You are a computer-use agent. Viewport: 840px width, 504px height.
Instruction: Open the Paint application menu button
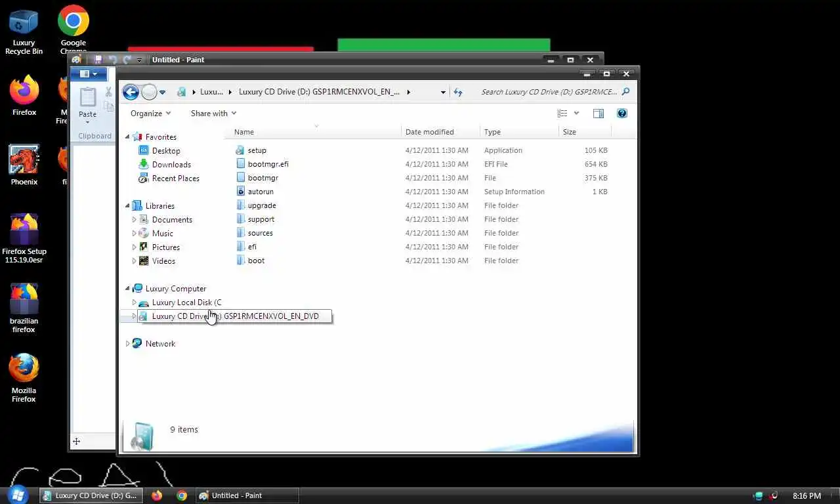pyautogui.click(x=89, y=74)
